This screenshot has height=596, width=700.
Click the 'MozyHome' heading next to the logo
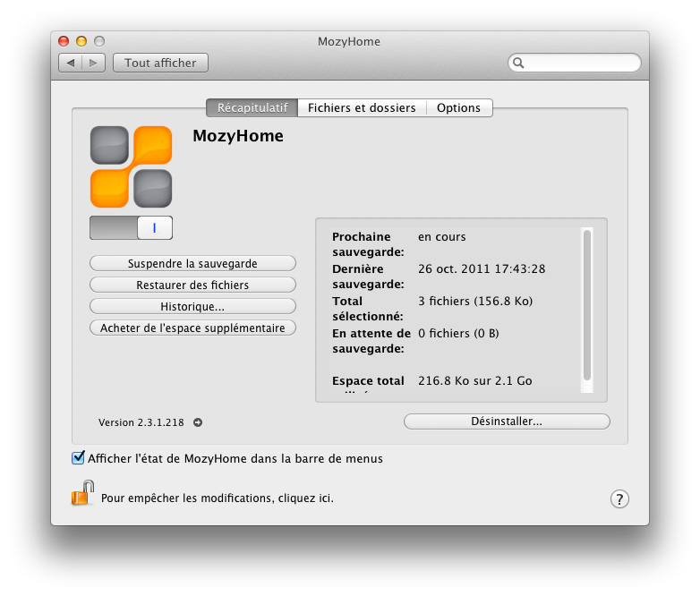[x=238, y=136]
